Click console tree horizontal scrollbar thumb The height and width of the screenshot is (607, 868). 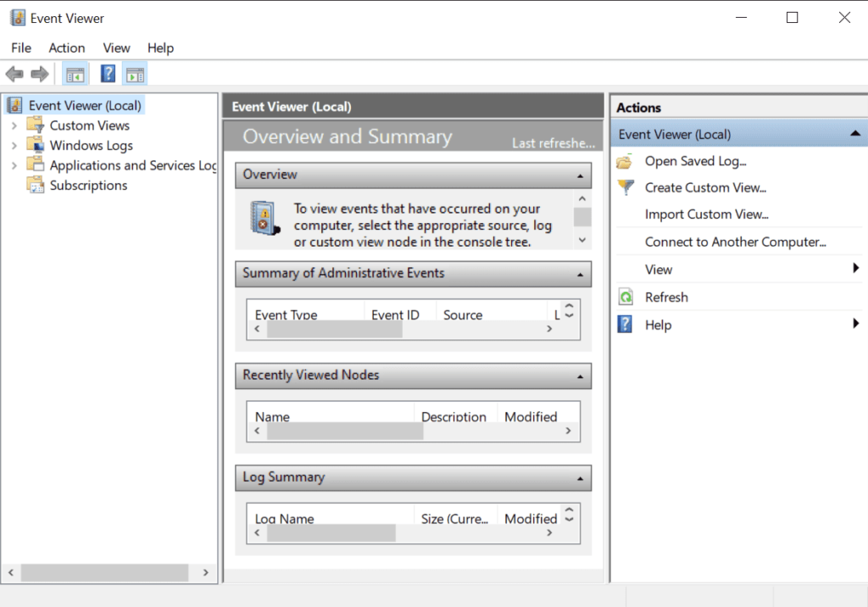pyautogui.click(x=104, y=572)
